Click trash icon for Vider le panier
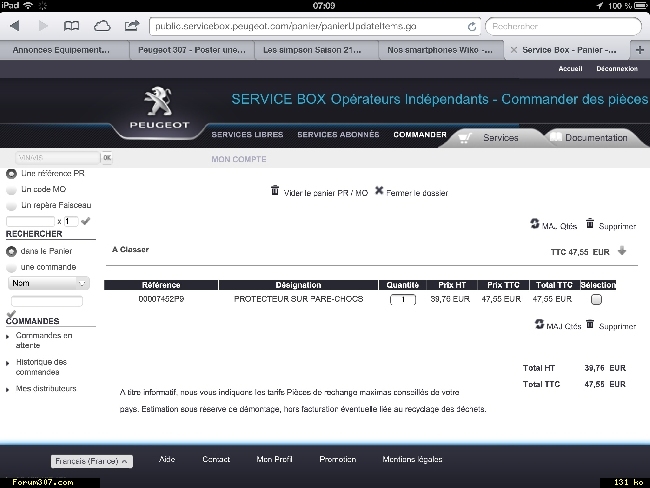Viewport: 650px width, 488px height. [275, 190]
